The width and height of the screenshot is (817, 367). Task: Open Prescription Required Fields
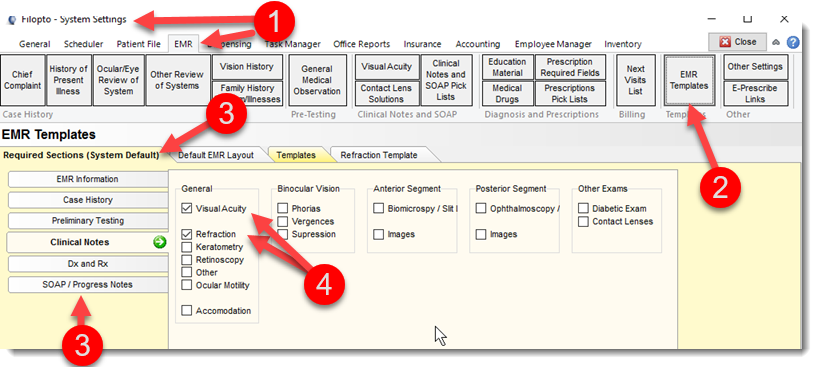coord(570,67)
